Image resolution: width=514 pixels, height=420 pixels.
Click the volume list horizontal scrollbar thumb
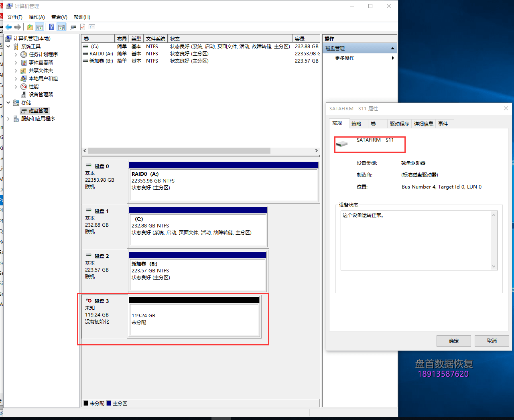179,150
